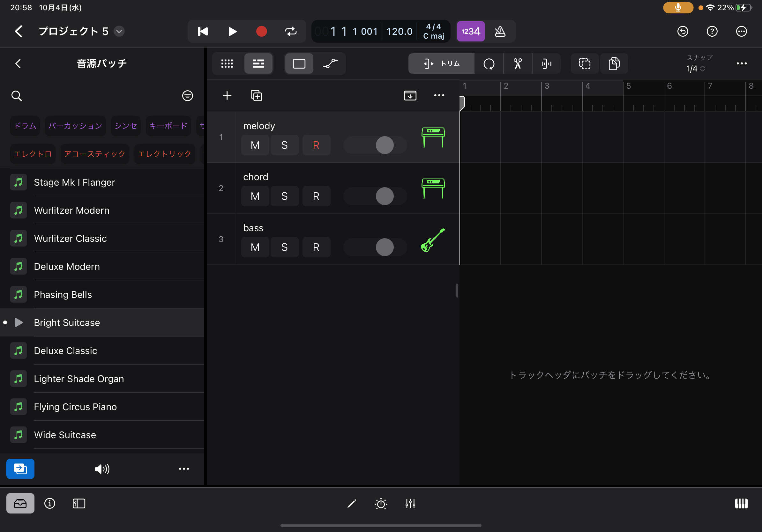
Task: Toggle the metronome click
Action: 500,32
